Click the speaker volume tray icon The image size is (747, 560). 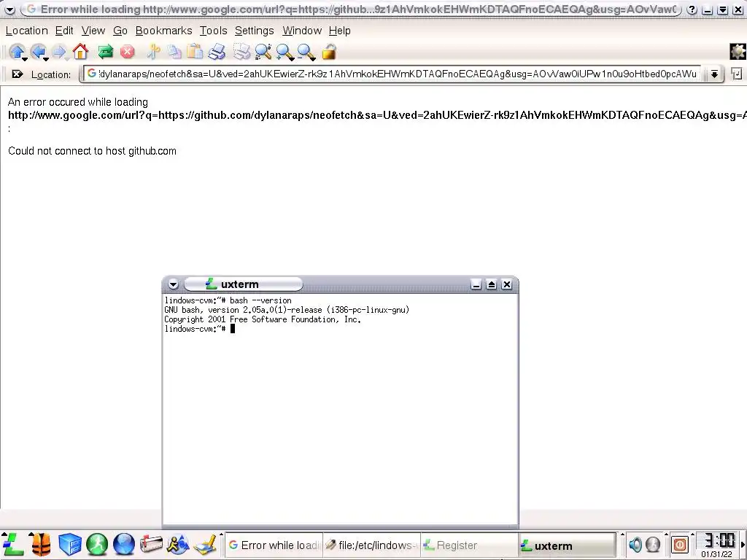point(635,544)
